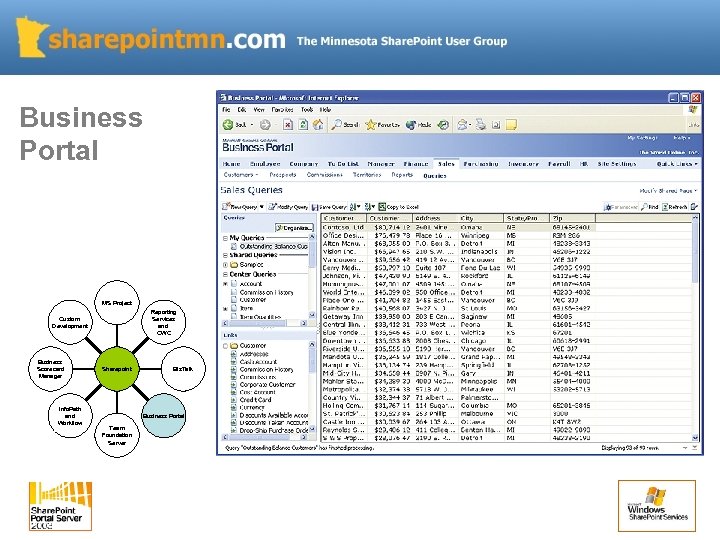This screenshot has height=540, width=720.
Task: Open Commission History under Links
Action: (266, 369)
